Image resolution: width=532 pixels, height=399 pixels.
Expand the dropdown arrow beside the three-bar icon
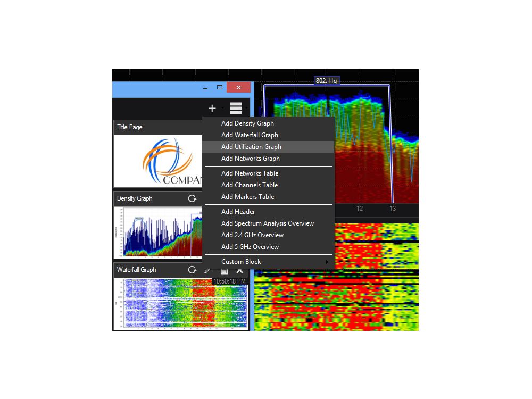(x=247, y=108)
